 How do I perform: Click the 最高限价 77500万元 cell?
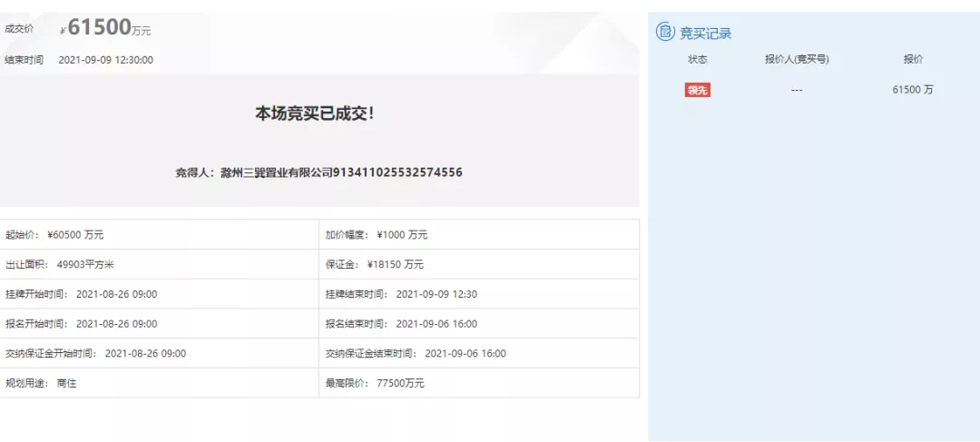375,383
